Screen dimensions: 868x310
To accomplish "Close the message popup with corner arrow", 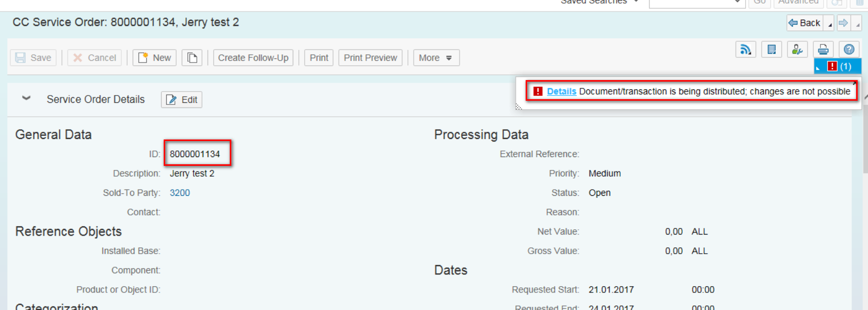I will (x=855, y=83).
